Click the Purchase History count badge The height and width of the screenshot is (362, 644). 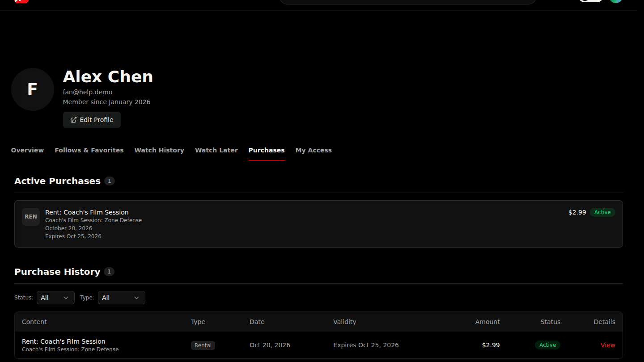click(x=109, y=272)
